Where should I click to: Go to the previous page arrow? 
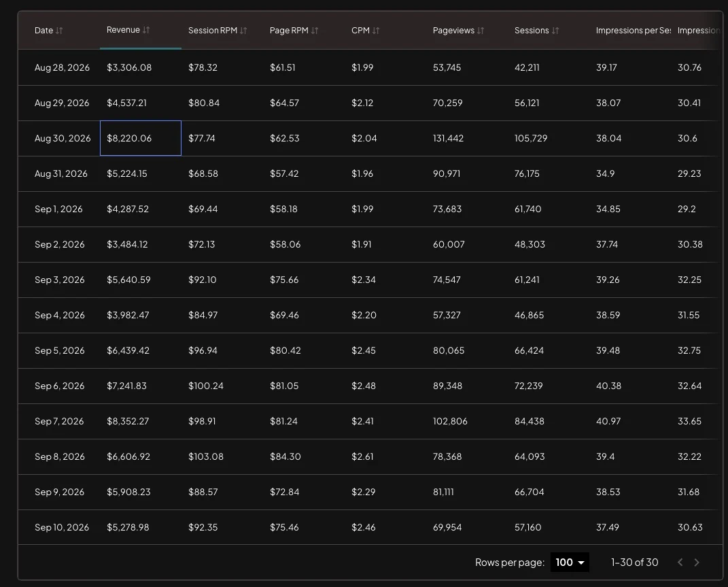pos(680,563)
